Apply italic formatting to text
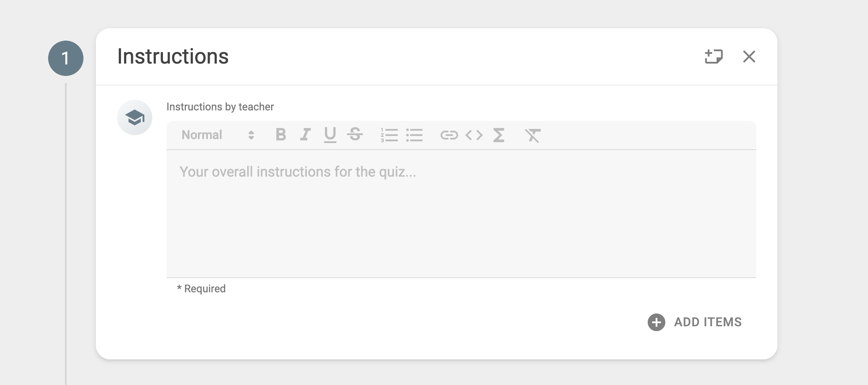 pos(305,135)
